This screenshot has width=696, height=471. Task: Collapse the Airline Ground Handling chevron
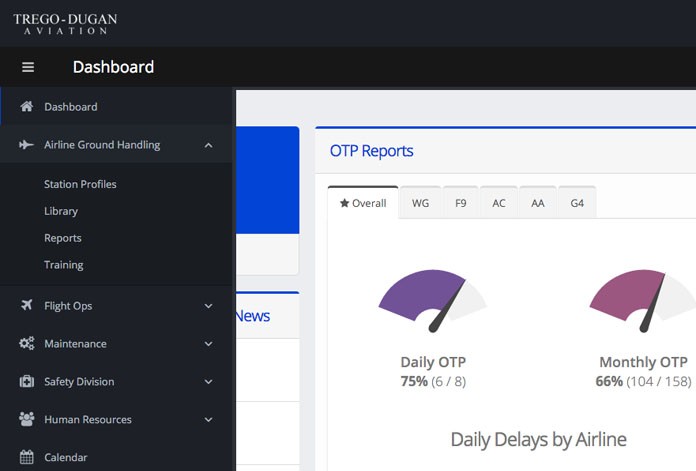(x=208, y=145)
